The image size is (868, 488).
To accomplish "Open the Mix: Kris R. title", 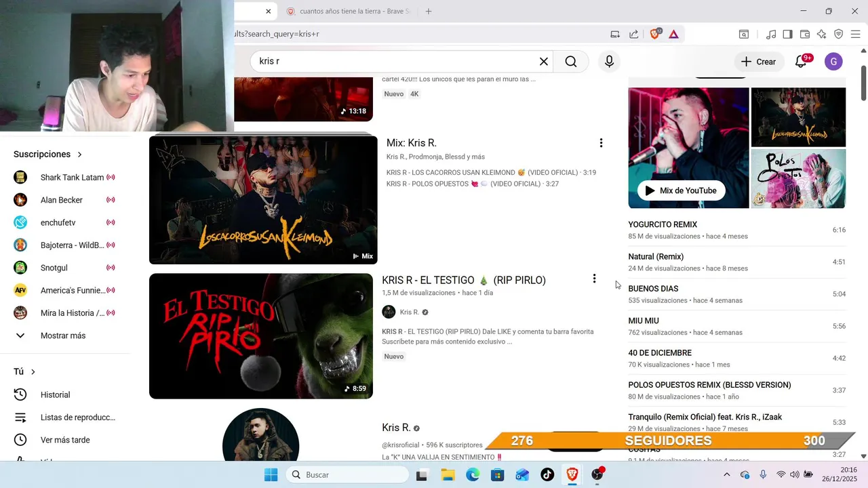I will [x=412, y=143].
